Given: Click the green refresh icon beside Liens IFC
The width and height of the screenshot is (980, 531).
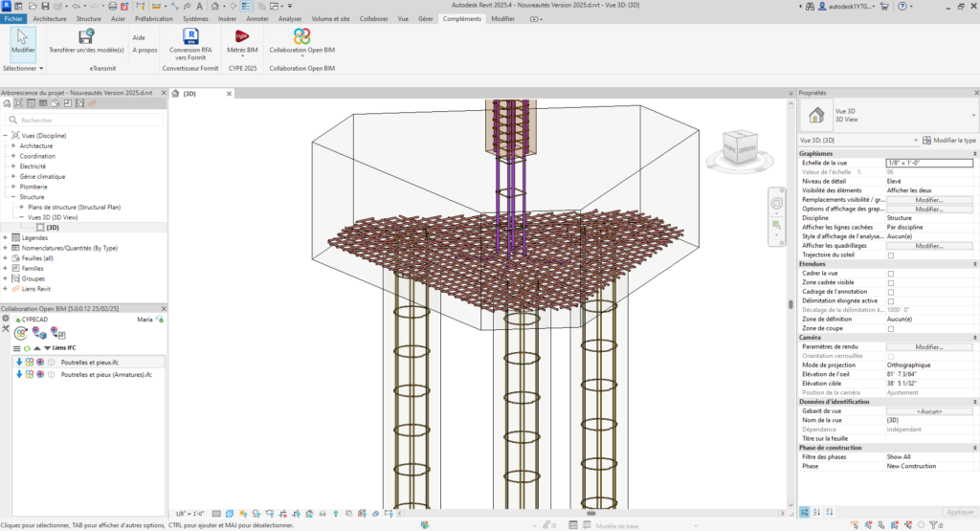Looking at the screenshot, I should click(26, 348).
